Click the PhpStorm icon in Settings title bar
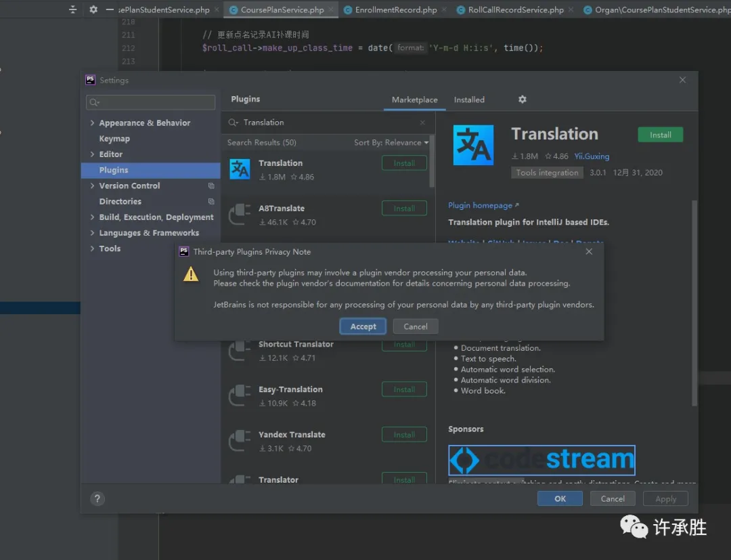Screen dimensions: 731x560 coord(91,80)
